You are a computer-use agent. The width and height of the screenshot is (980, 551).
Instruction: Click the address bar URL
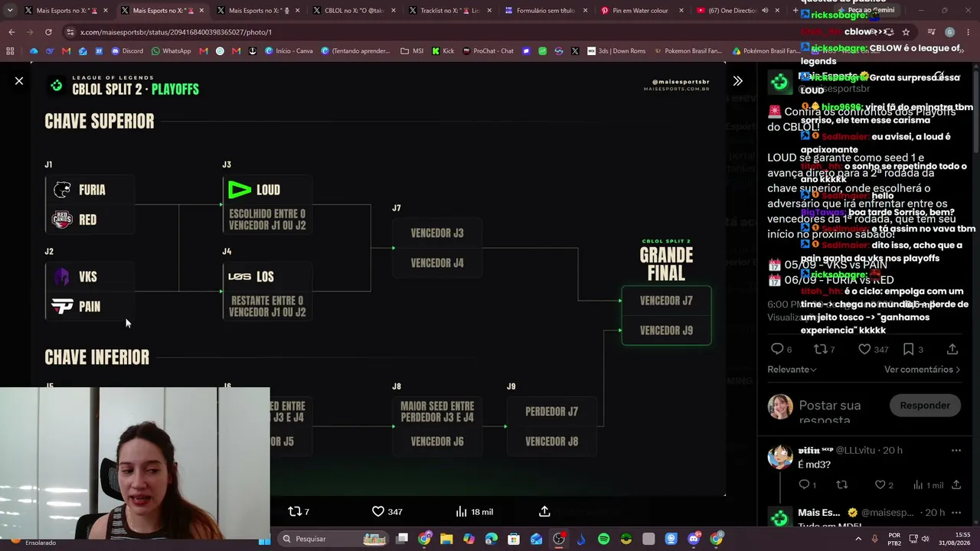pyautogui.click(x=176, y=32)
